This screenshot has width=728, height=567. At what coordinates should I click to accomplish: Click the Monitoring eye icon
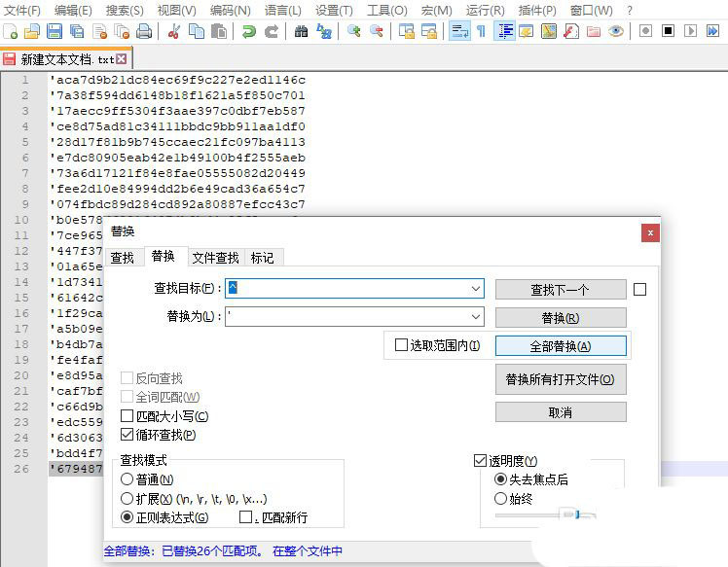click(x=616, y=31)
